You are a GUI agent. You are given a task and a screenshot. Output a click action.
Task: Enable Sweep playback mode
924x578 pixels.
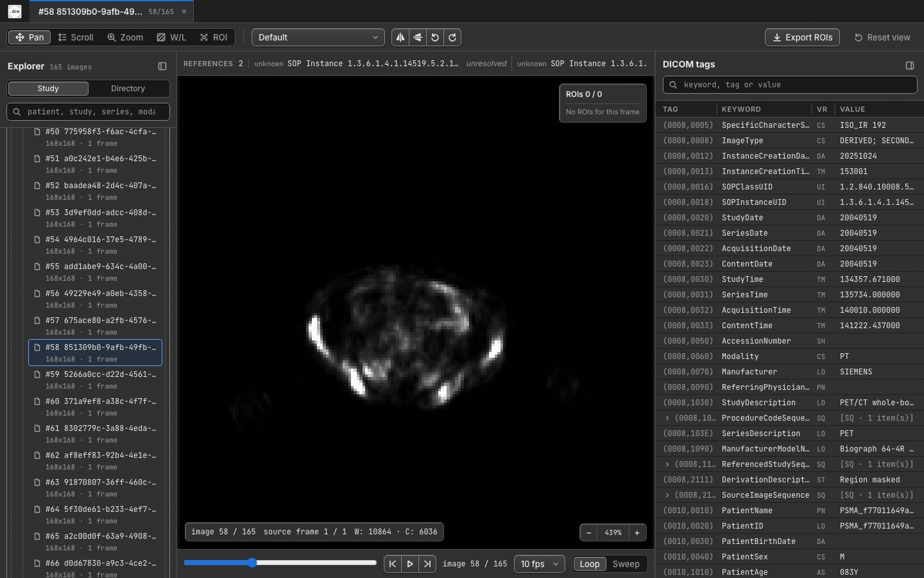(x=626, y=564)
